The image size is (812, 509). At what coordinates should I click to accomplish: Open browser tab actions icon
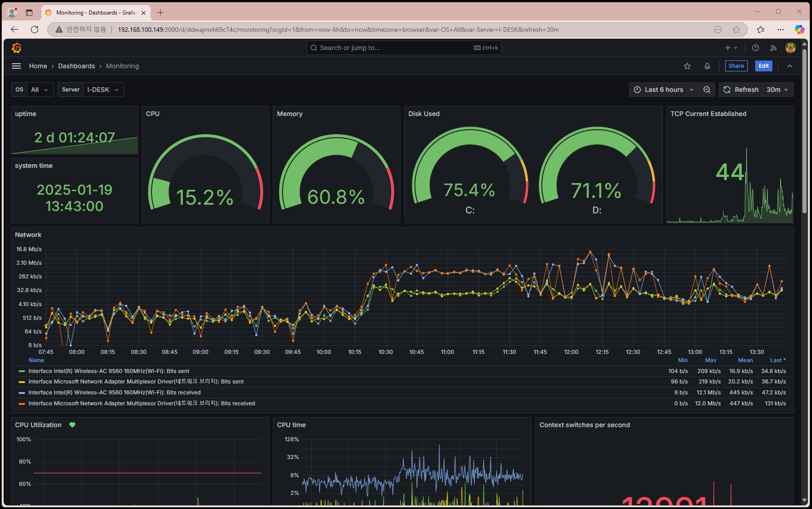(29, 13)
